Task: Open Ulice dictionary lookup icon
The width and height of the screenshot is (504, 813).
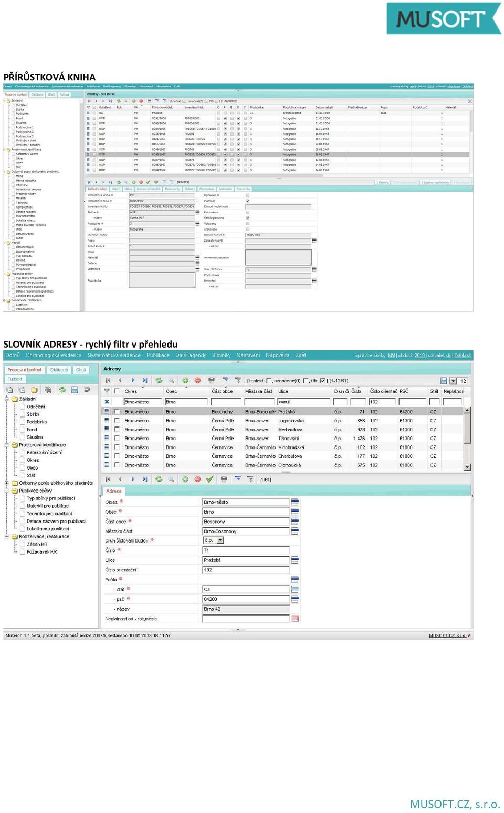Action: pos(295,560)
